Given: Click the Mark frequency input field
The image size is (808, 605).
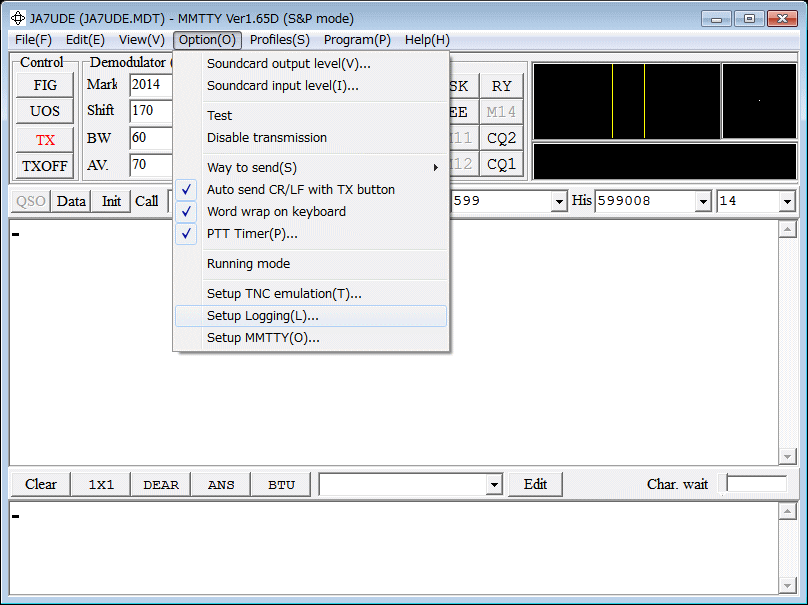Looking at the screenshot, I should [150, 85].
